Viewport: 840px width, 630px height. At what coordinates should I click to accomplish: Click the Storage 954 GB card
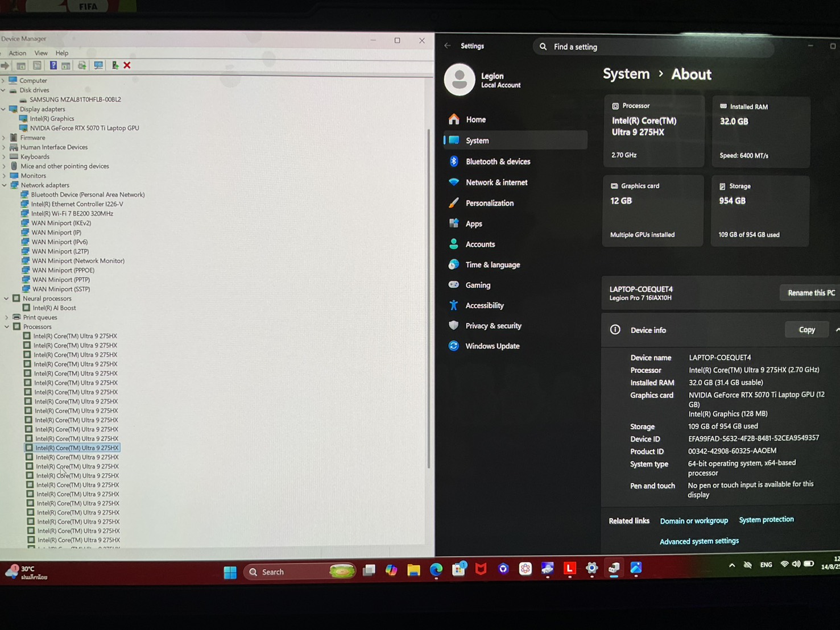760,211
